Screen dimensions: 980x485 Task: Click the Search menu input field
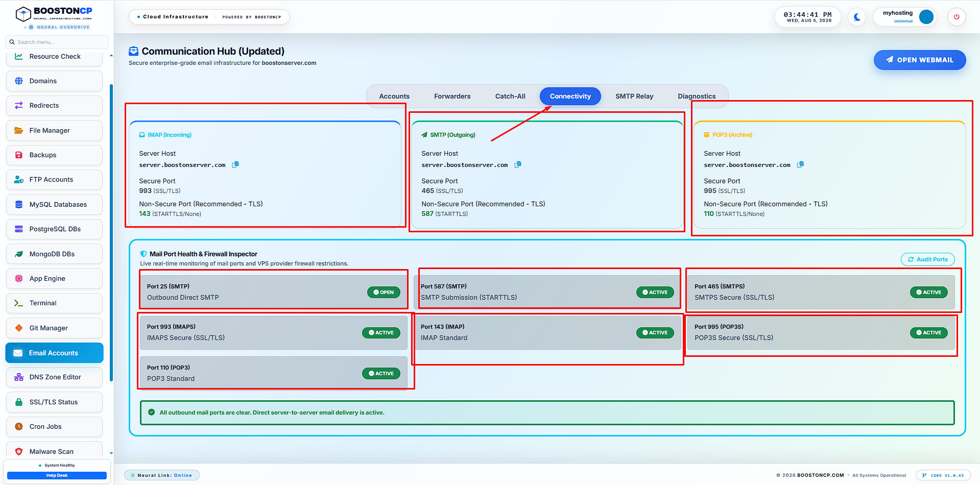57,42
